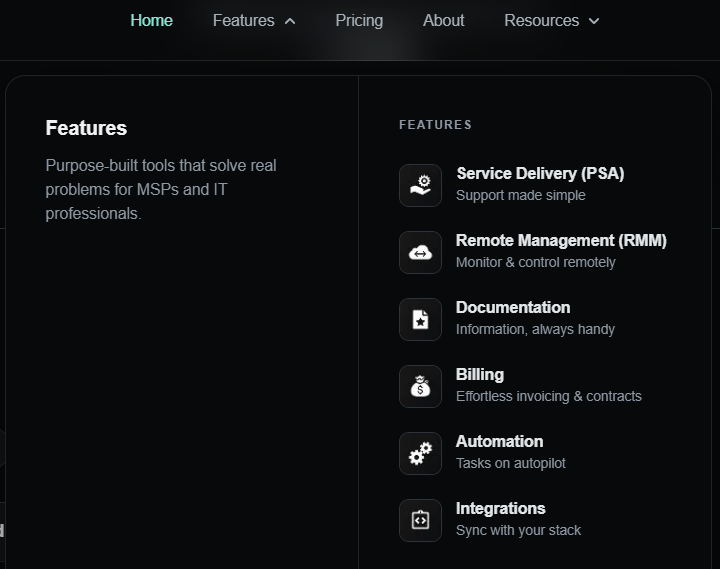Open the Automation feature link
Viewport: 720px width, 569px height.
[499, 441]
